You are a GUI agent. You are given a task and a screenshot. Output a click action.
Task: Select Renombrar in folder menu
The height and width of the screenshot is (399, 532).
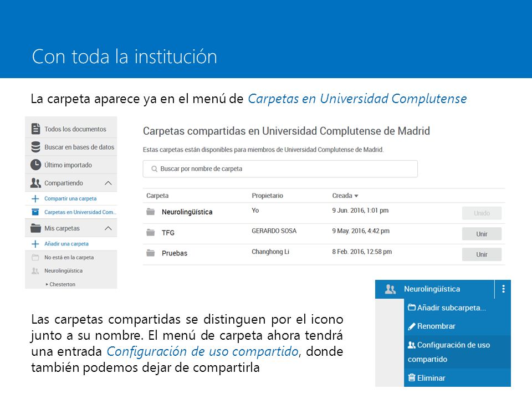pyautogui.click(x=457, y=326)
